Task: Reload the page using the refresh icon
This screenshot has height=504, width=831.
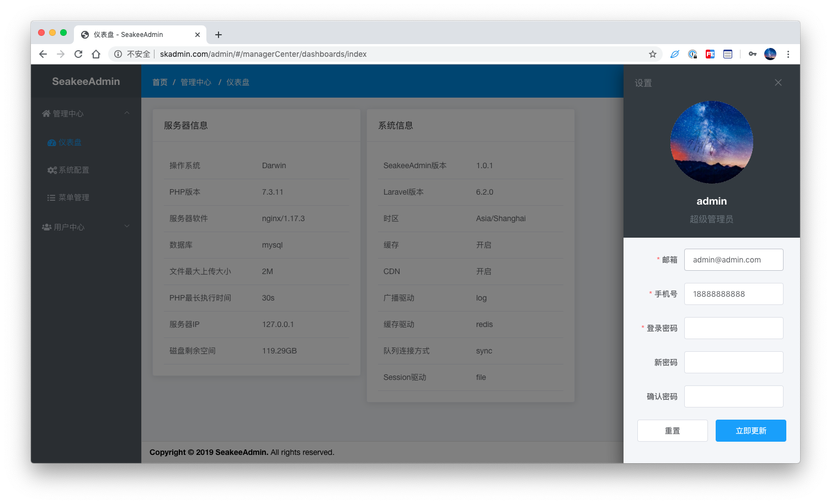Action: point(78,54)
